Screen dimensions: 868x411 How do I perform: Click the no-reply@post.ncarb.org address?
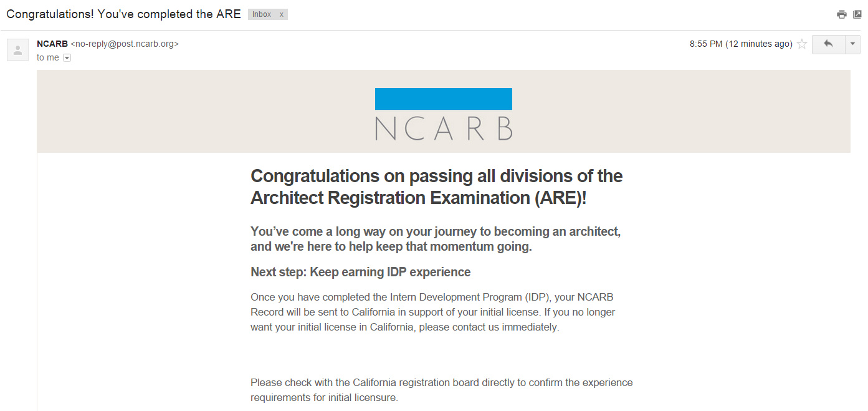pyautogui.click(x=125, y=44)
